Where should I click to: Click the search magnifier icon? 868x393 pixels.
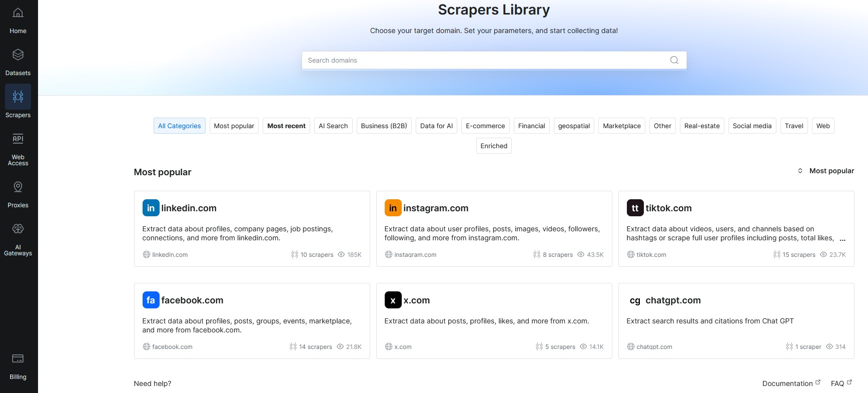(x=674, y=60)
